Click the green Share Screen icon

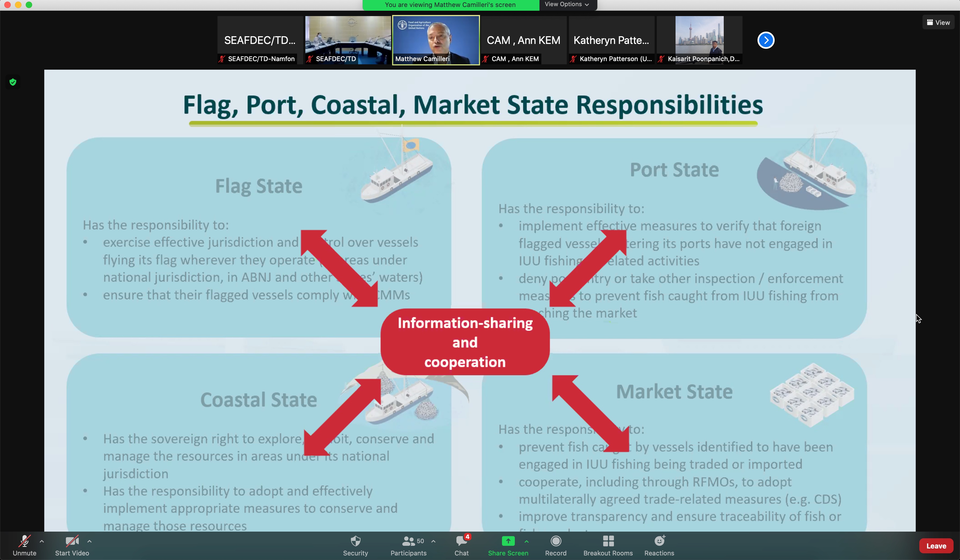click(508, 541)
